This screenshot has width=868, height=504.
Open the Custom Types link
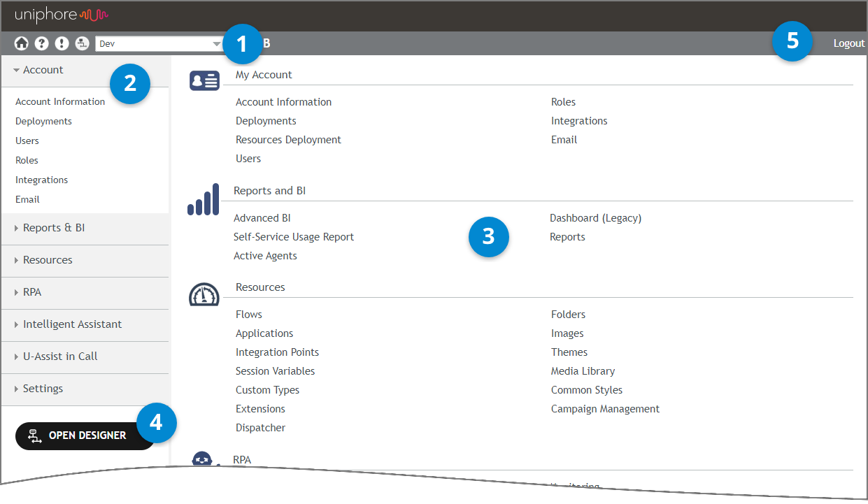[x=267, y=390]
